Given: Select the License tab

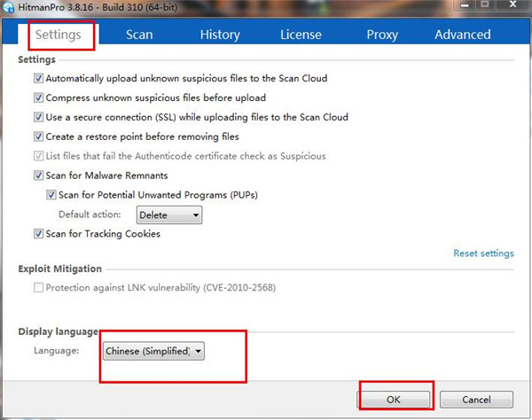Looking at the screenshot, I should point(301,35).
